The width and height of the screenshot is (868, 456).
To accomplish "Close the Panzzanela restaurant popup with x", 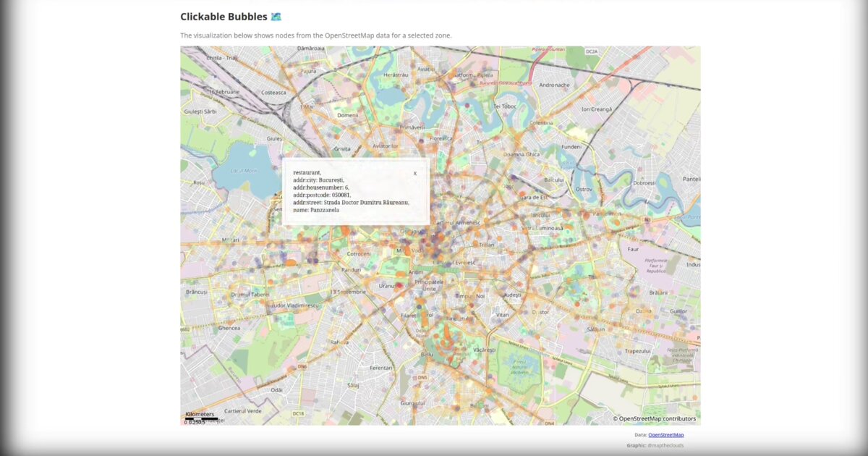I will (415, 173).
